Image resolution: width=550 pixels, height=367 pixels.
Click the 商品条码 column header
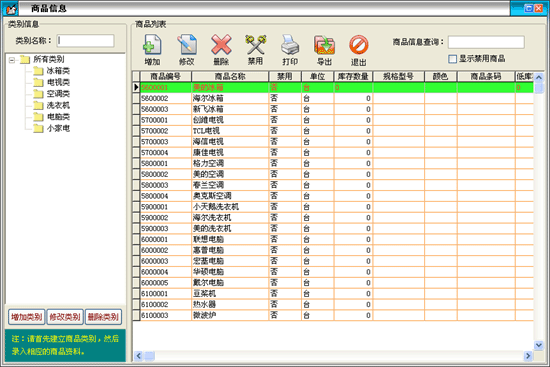tap(486, 76)
